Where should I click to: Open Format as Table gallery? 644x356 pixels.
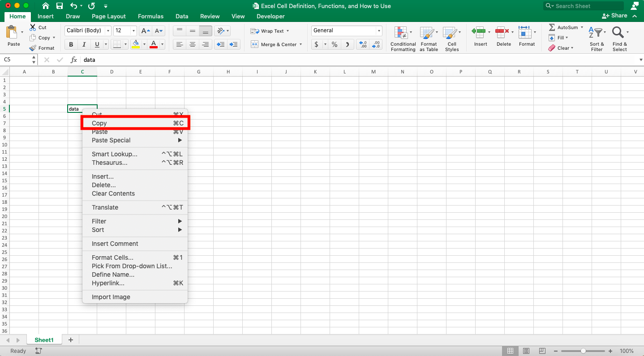pyautogui.click(x=429, y=39)
